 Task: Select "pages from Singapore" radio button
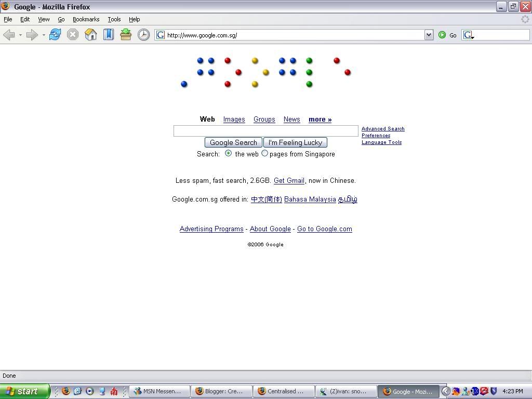[264, 153]
